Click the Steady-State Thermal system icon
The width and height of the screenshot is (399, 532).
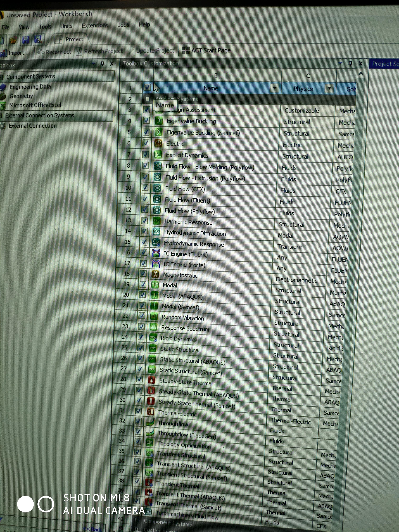pos(151,380)
